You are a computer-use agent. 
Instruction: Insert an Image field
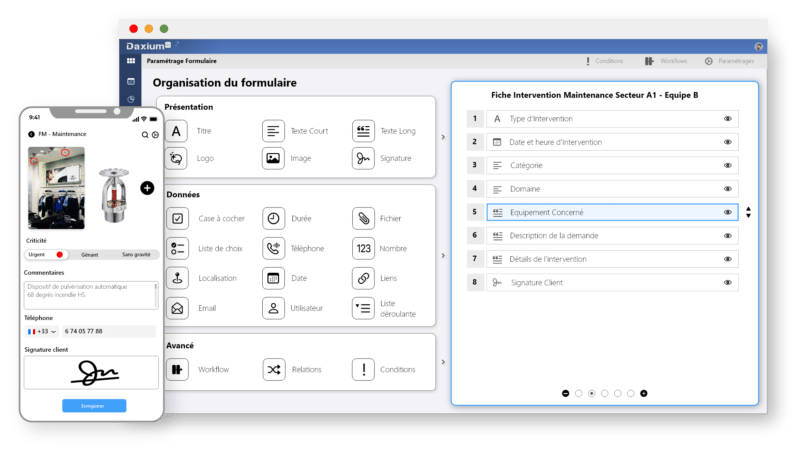click(273, 158)
